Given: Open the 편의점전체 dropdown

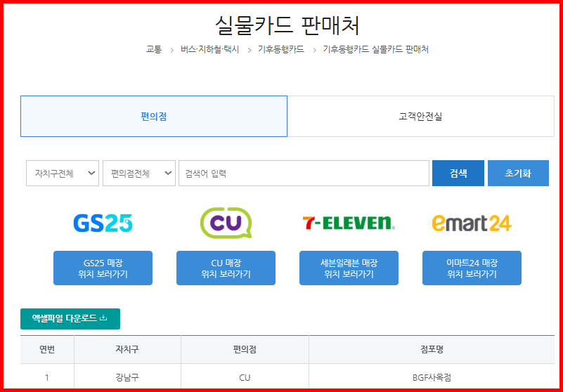Looking at the screenshot, I should coord(139,174).
